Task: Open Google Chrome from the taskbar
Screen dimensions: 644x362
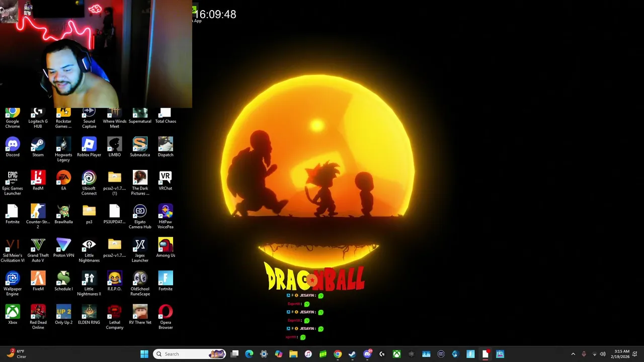Action: (x=338, y=354)
